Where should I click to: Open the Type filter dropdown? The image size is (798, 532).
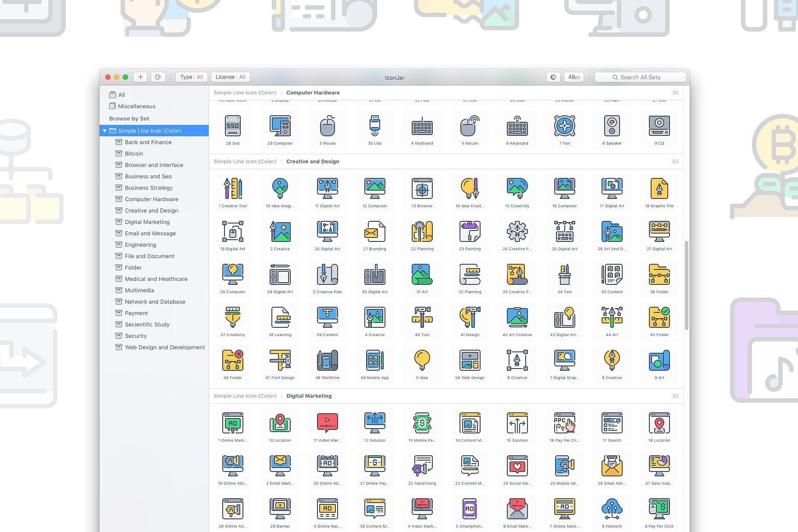tap(191, 77)
